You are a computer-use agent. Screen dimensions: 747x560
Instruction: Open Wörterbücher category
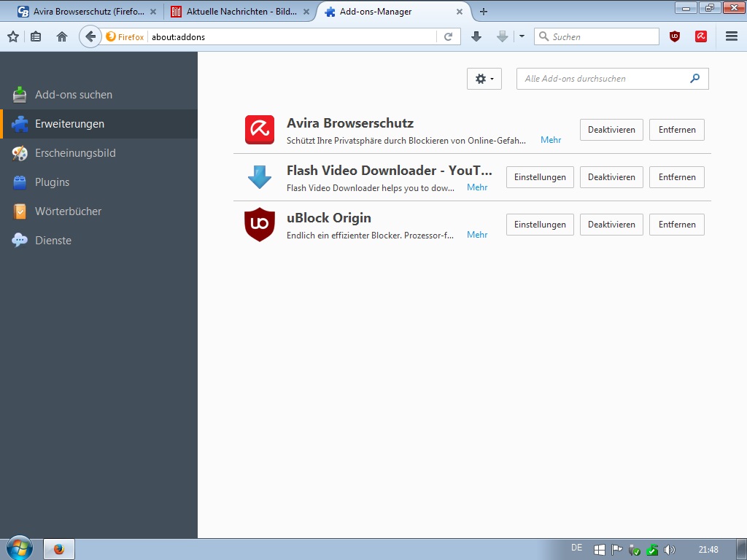tap(98, 211)
